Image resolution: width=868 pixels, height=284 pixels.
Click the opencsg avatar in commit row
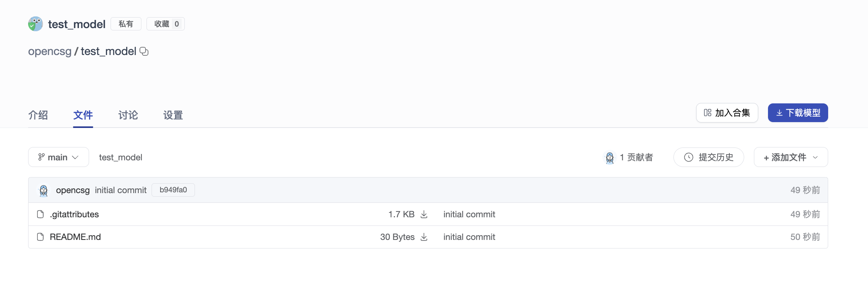44,190
